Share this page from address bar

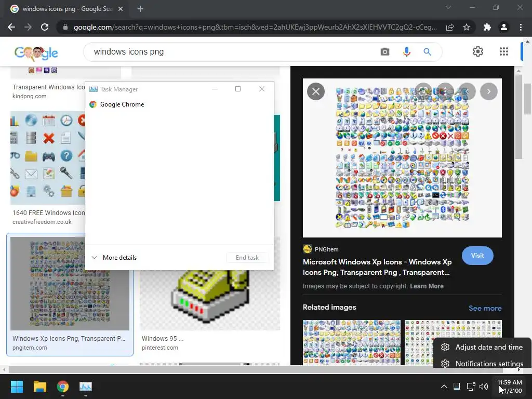[450, 27]
